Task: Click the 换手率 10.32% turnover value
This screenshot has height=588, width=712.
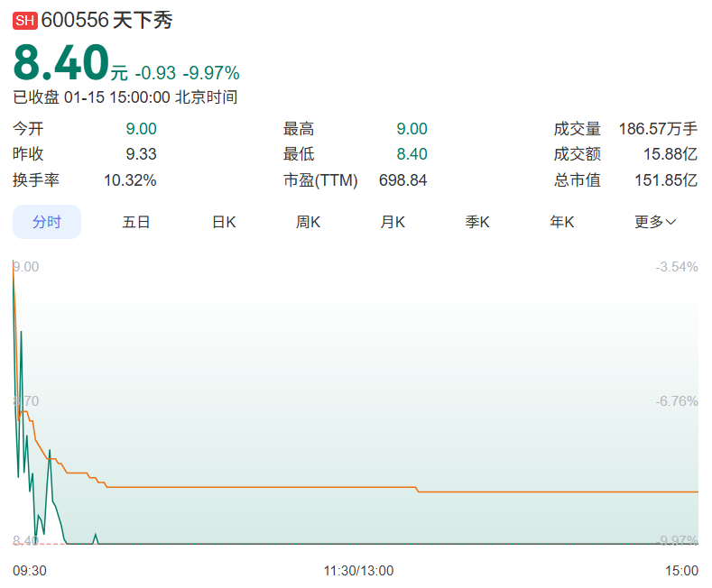Action: pyautogui.click(x=130, y=180)
